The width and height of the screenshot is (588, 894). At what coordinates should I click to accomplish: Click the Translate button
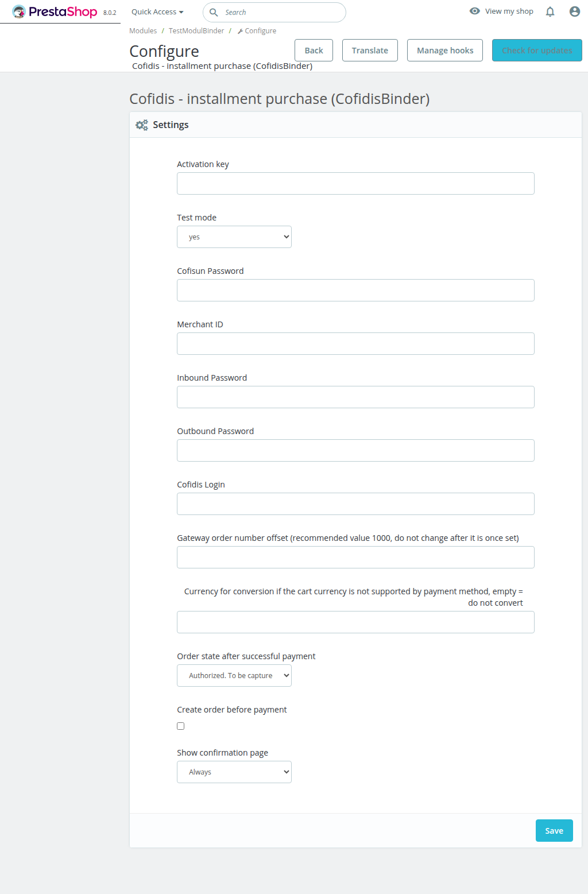tap(370, 50)
